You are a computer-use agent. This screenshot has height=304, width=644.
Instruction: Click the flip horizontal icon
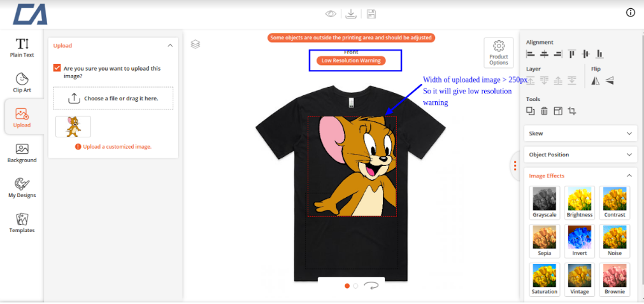point(595,81)
